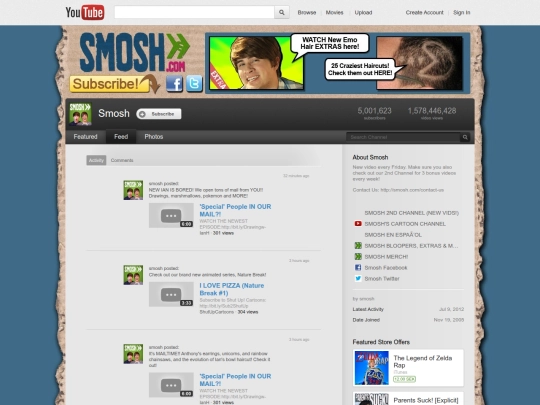Open SMOSH MERCH! link
The height and width of the screenshot is (405, 540).
pyautogui.click(x=386, y=257)
